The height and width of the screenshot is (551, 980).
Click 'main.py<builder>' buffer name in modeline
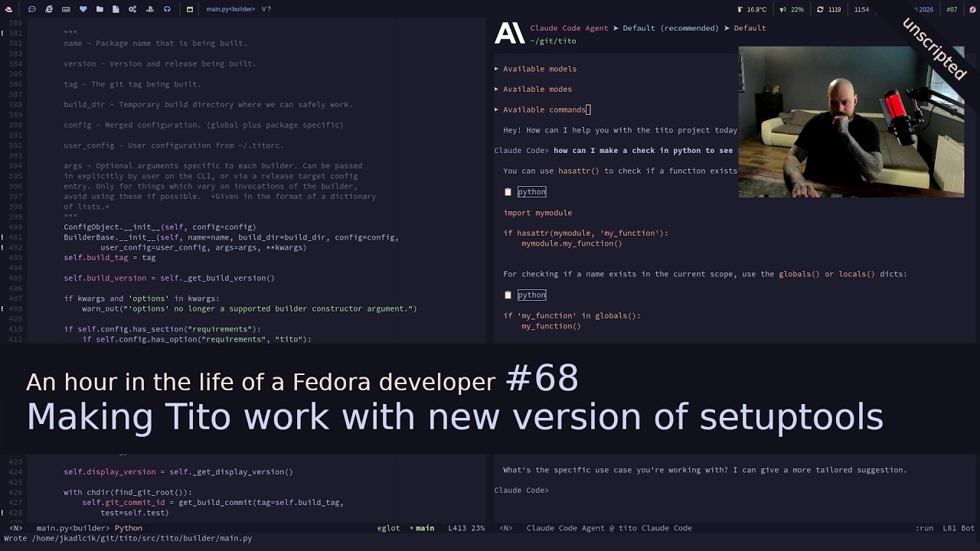(73, 528)
